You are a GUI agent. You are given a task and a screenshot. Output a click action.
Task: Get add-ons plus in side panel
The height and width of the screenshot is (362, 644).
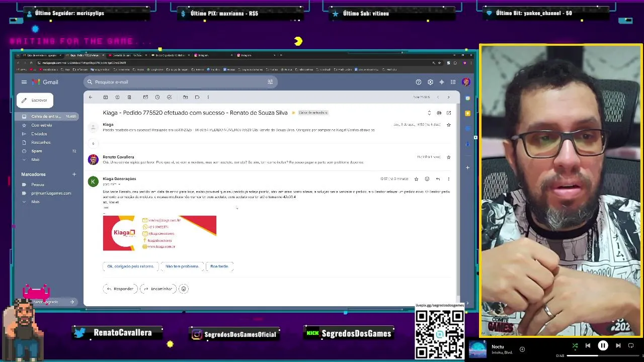pos(467,167)
